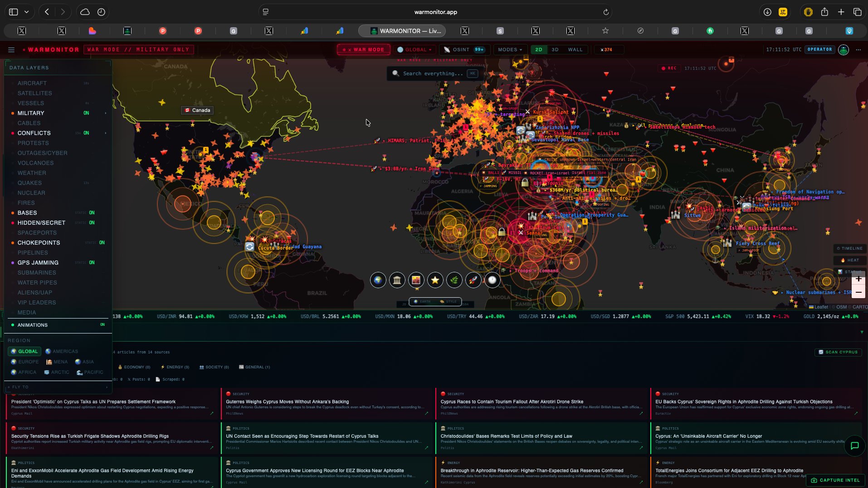This screenshot has width=868, height=488.
Task: Click the map zoom-in plus control
Action: 858,279
